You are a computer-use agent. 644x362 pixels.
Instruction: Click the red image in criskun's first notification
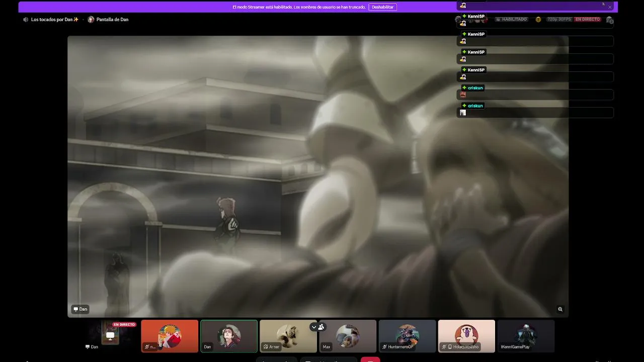463,95
